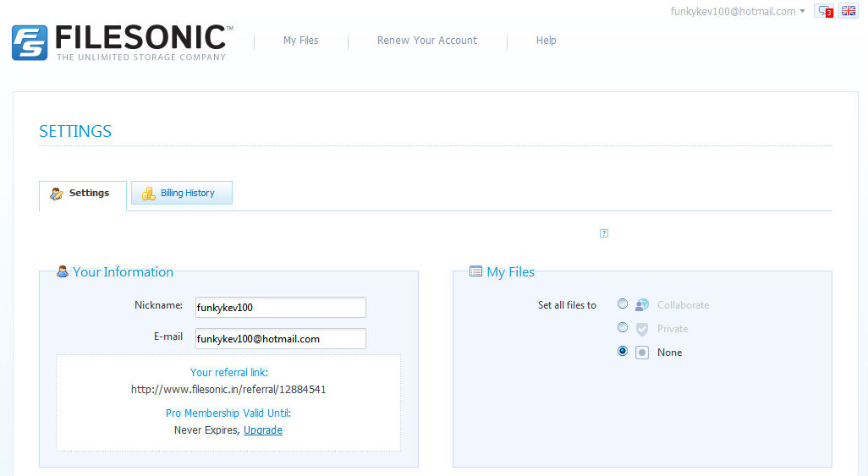Expand the funkykev100@hotmail.com account dropdown arrow
Image resolution: width=868 pixels, height=476 pixels.
coord(803,11)
